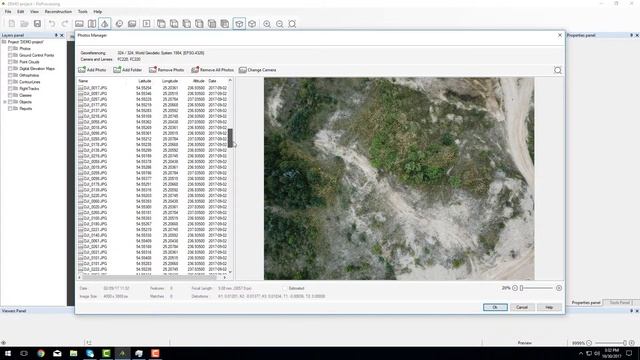640x360 pixels.
Task: Pin the Properties panel with pushpin icon
Action: 631,36
